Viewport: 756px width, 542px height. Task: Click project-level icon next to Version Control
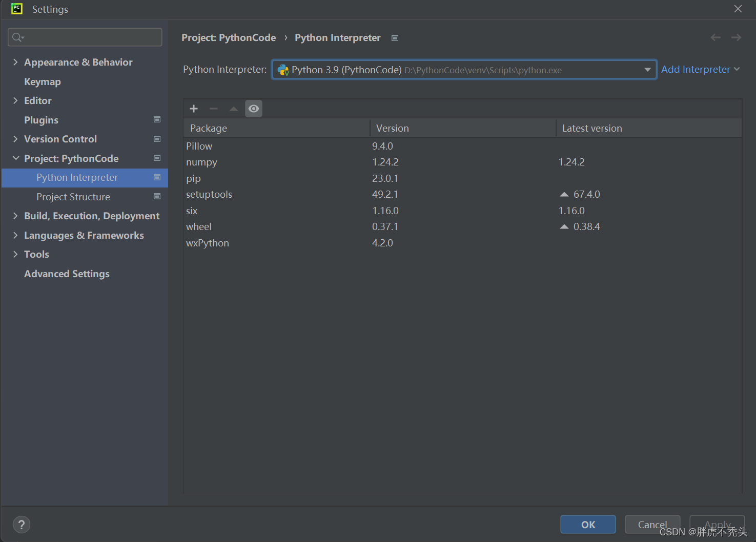(x=157, y=139)
